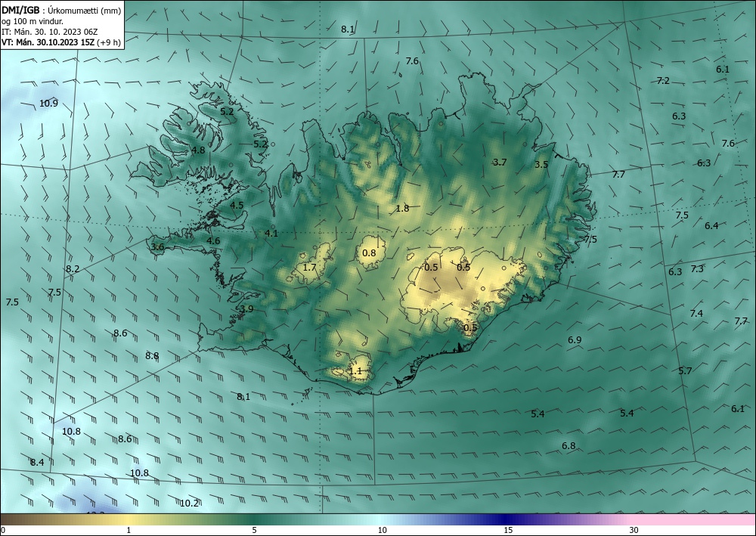The height and width of the screenshot is (536, 756).
Task: Select the 1.1 value on the southern glacier
Action: (x=355, y=371)
